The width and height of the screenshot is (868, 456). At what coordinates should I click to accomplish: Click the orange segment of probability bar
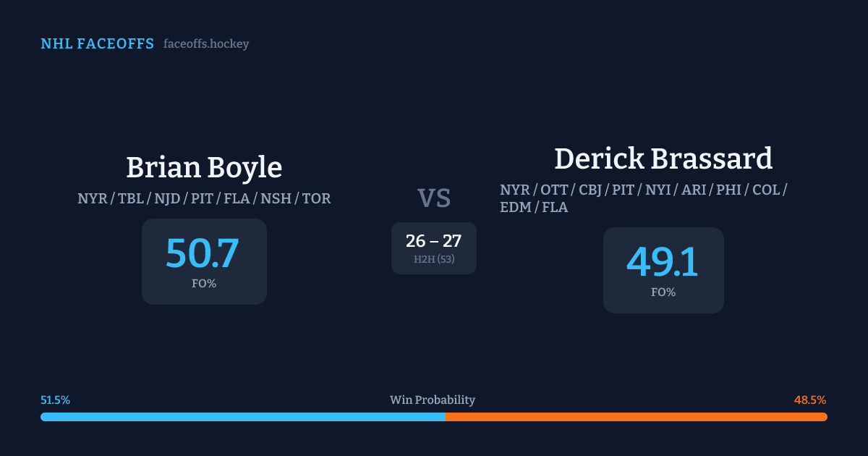pos(637,417)
